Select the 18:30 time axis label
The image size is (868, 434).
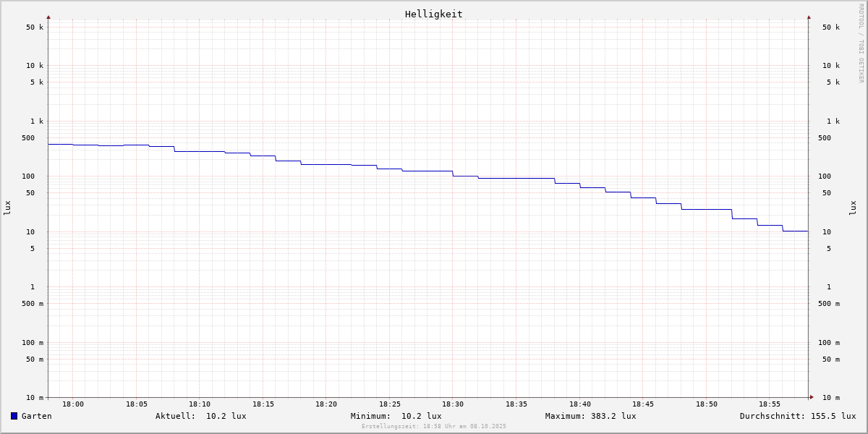[453, 404]
